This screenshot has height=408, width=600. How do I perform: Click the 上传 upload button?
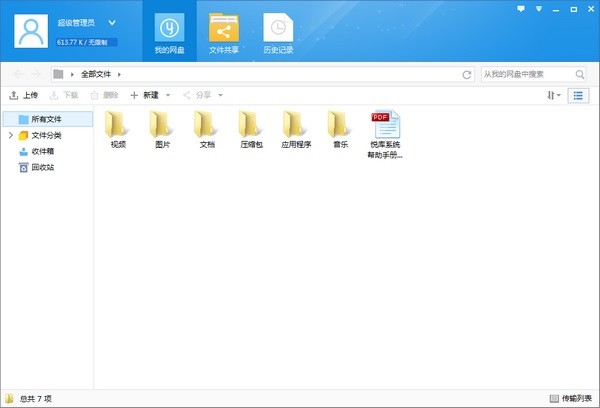(24, 95)
